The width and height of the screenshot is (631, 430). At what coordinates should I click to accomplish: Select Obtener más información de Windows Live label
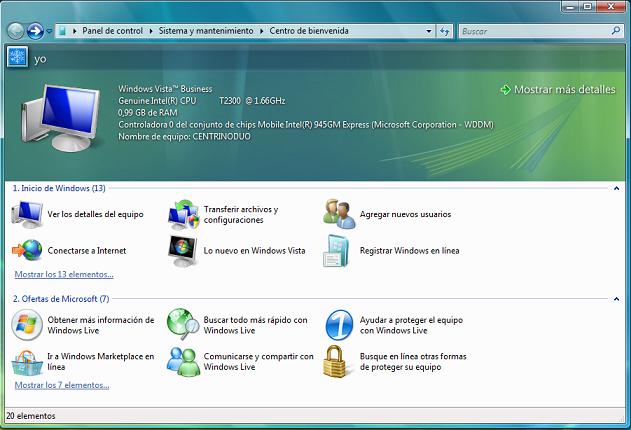coord(101,325)
